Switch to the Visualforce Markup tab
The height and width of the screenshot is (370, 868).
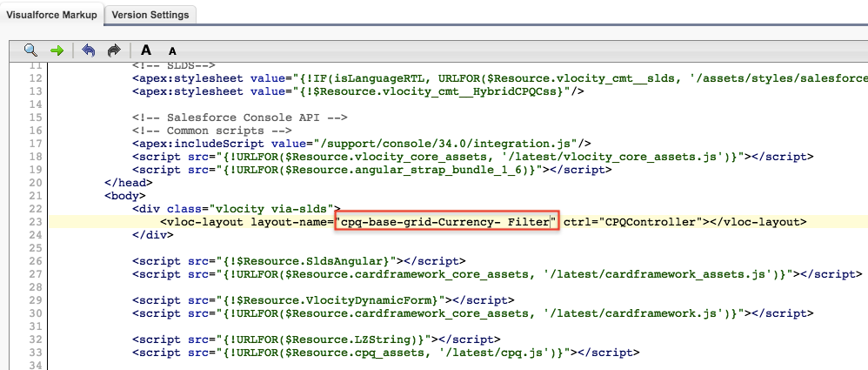click(51, 15)
